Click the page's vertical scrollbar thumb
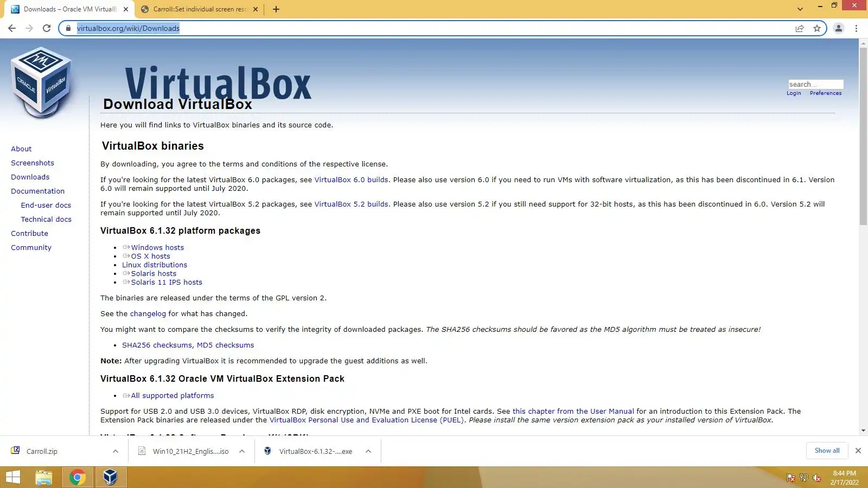 click(x=863, y=136)
